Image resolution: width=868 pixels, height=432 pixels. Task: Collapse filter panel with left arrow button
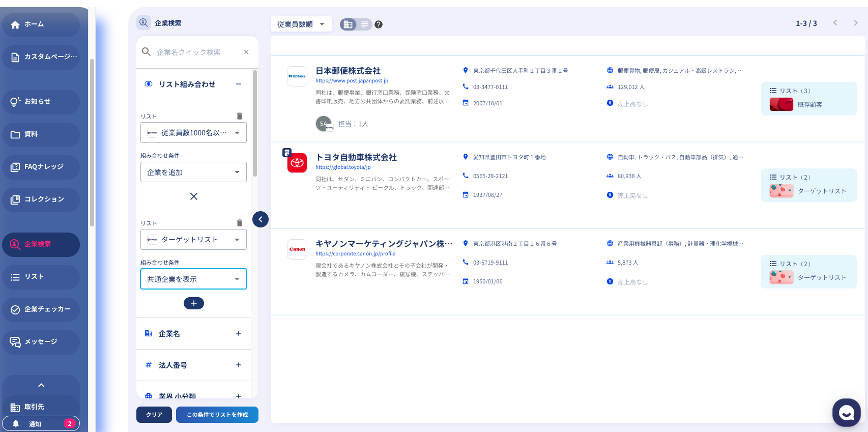[261, 219]
